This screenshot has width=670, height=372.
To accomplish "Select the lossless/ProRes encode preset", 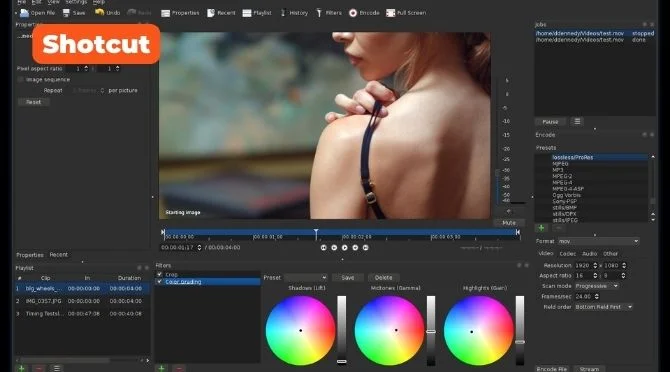I will pos(591,157).
